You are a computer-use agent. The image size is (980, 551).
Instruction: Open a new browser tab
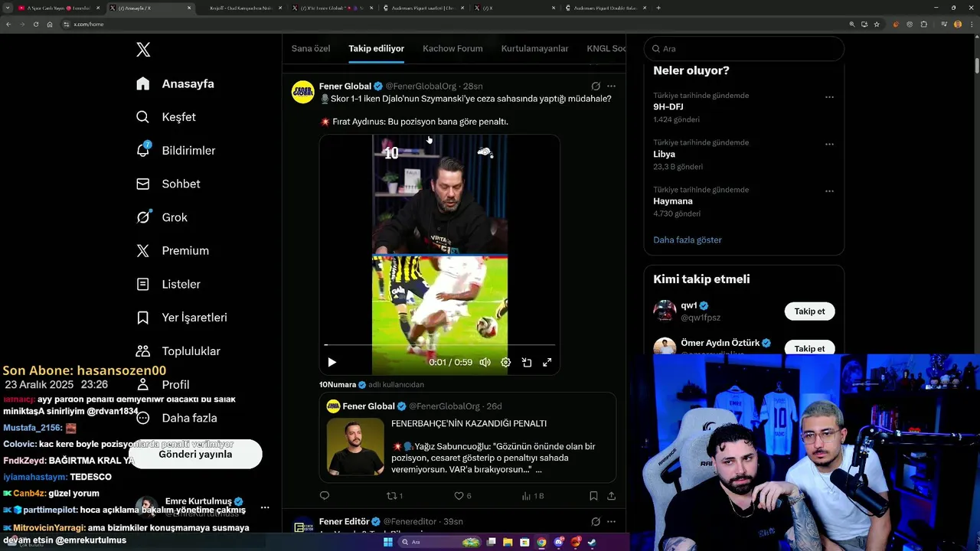click(658, 8)
